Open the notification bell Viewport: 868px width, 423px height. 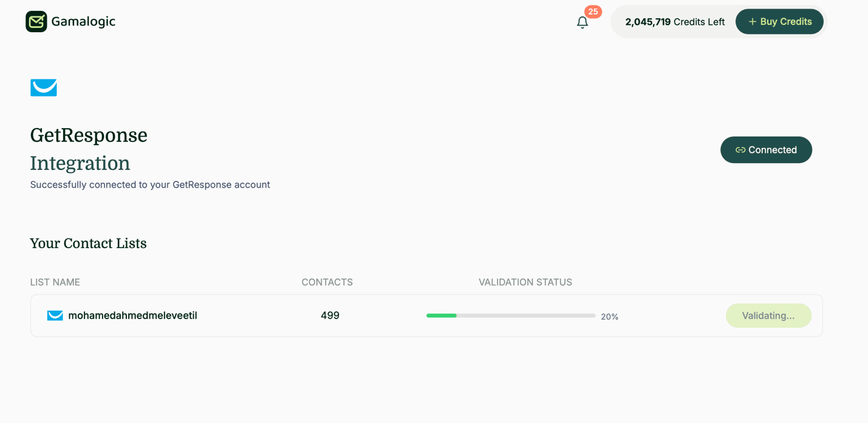583,22
